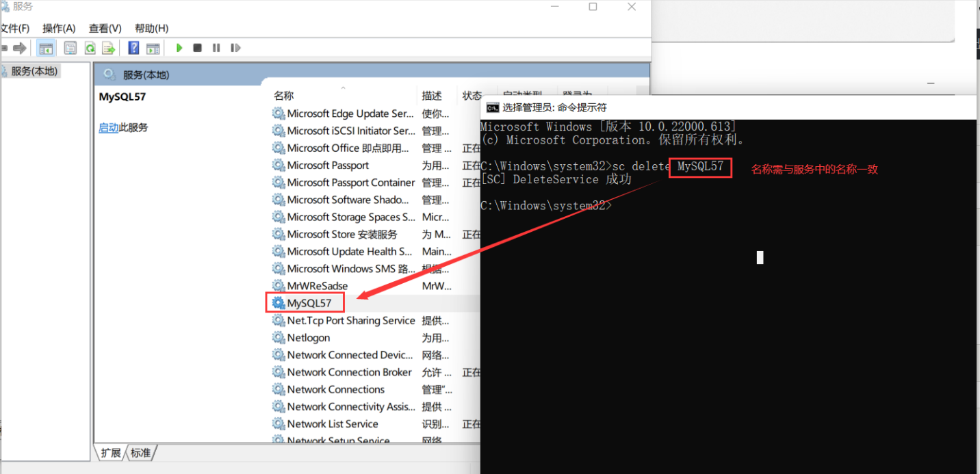980x474 pixels.
Task: Select the Microsoft Office 即点即用 service row
Action: pyautogui.click(x=376, y=148)
